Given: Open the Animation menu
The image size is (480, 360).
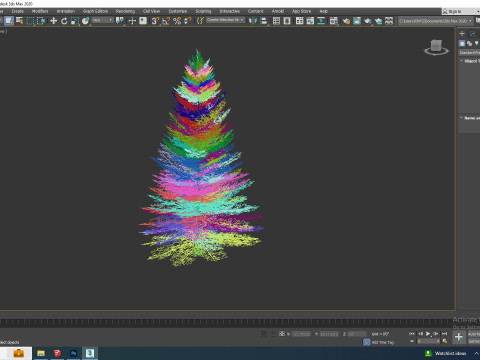Looking at the screenshot, I should click(66, 11).
